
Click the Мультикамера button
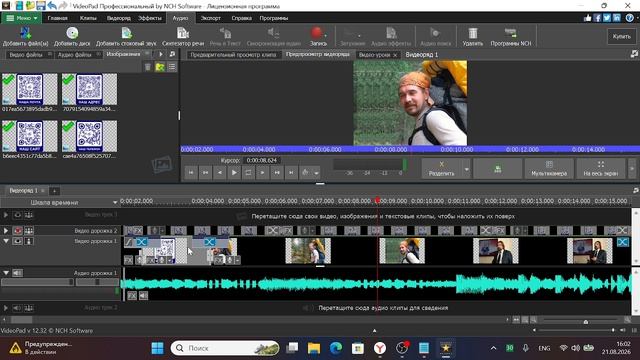click(549, 169)
